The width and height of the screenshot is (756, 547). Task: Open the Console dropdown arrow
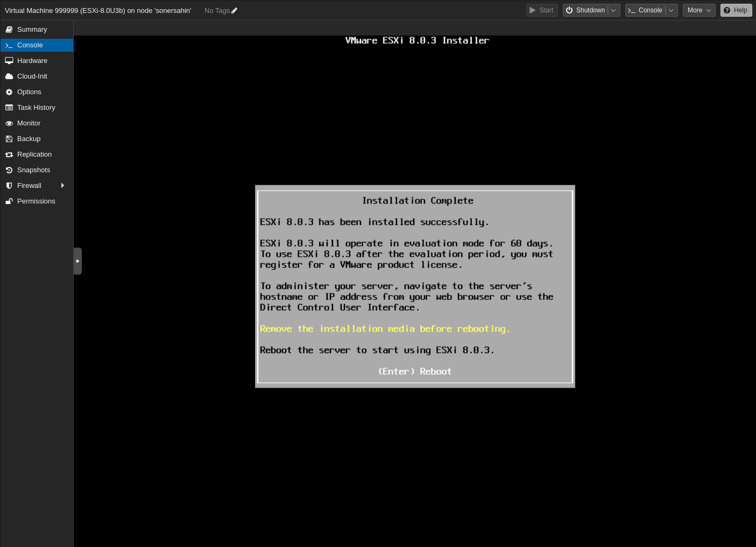671,10
